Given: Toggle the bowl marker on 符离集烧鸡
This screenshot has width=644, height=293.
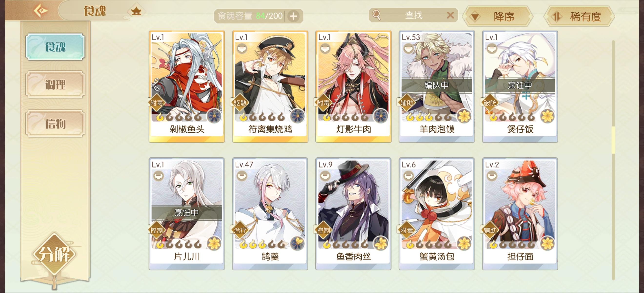Looking at the screenshot, I should click(x=242, y=49).
